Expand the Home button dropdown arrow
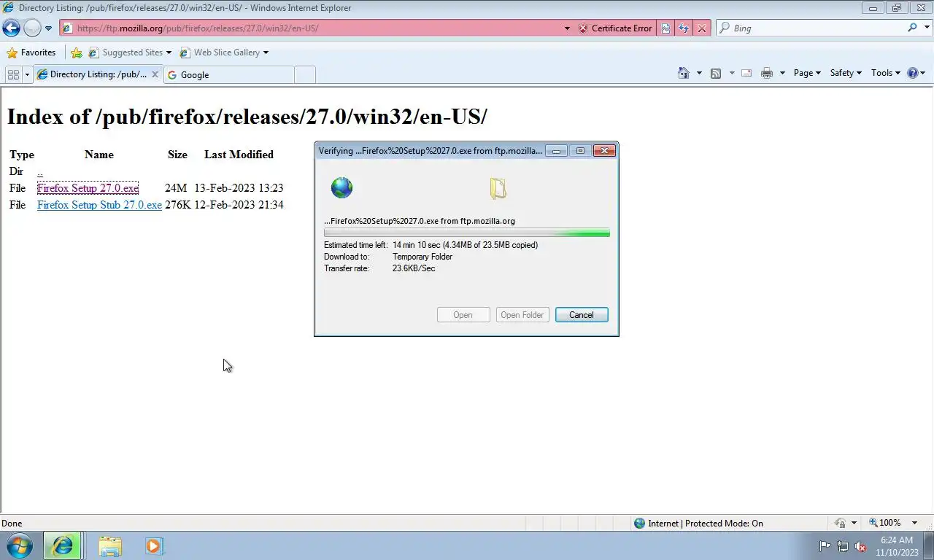The image size is (934, 560). click(699, 73)
